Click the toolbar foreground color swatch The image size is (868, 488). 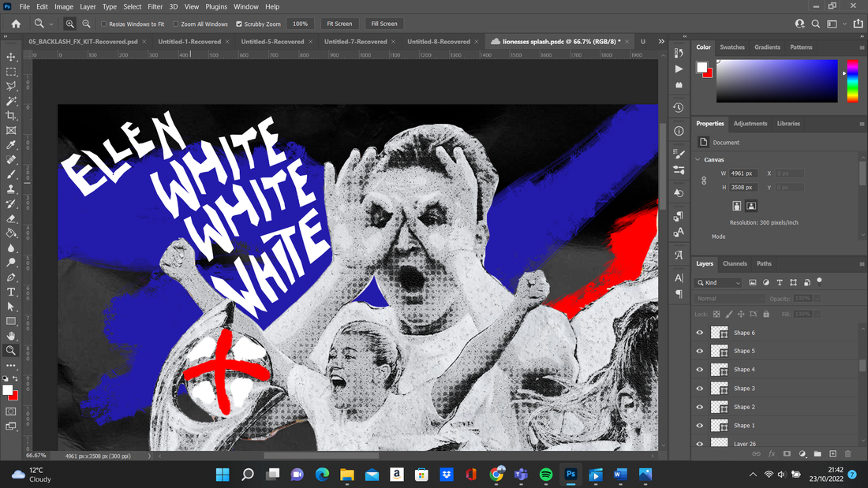[x=8, y=390]
